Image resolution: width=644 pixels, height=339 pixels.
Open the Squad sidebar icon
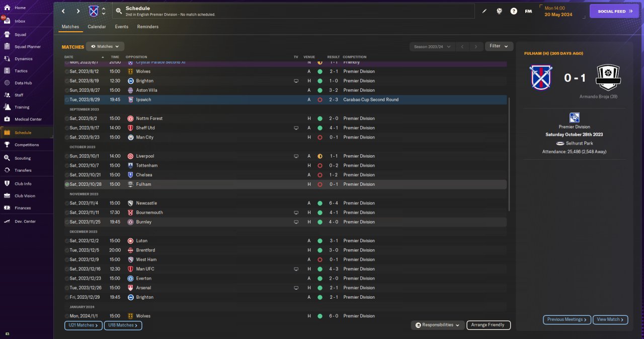7,35
